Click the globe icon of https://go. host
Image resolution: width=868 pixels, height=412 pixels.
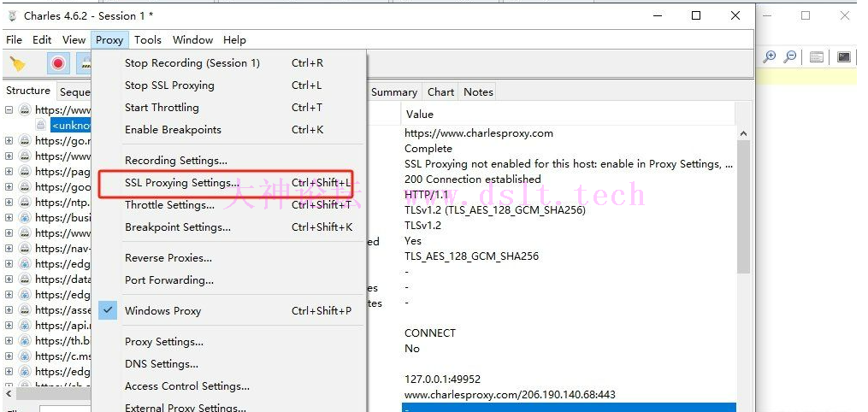[25, 141]
